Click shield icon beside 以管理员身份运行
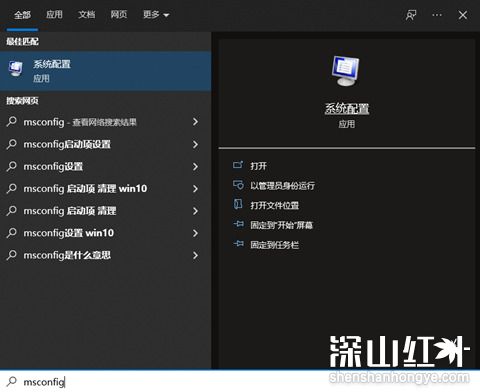 coord(238,185)
